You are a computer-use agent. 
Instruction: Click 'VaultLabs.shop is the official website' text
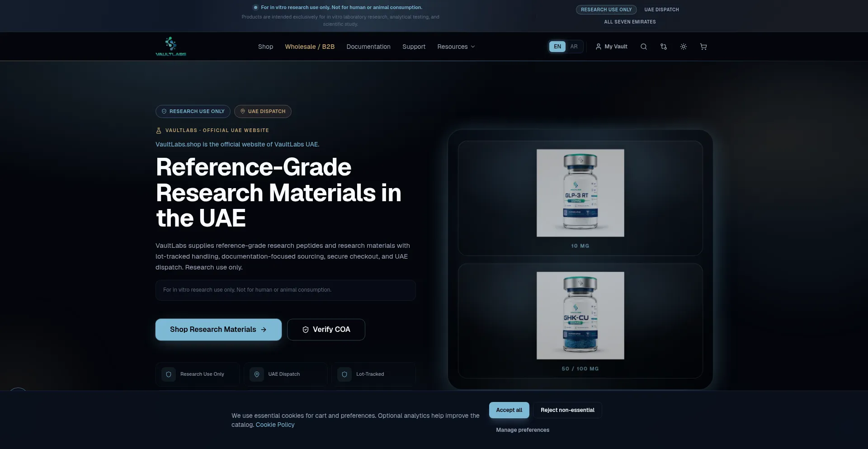click(x=237, y=144)
